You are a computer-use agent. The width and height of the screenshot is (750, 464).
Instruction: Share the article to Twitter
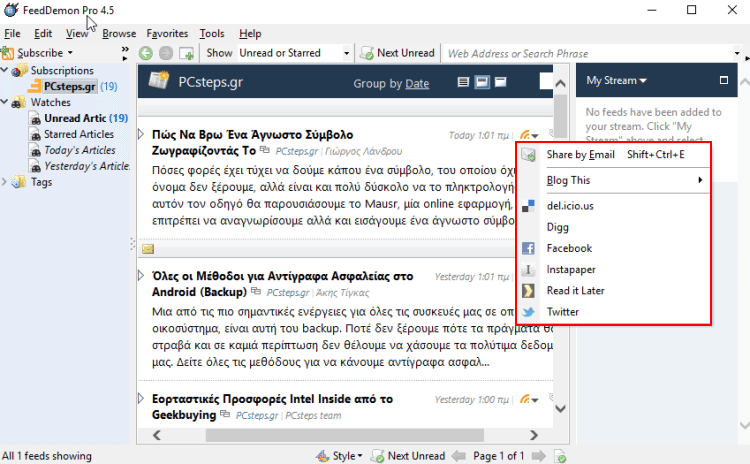pos(614,312)
